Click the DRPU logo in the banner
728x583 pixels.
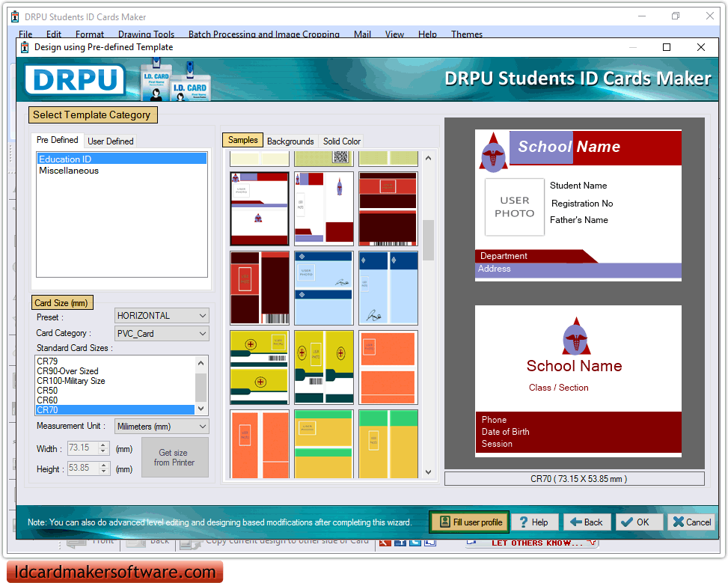click(x=74, y=81)
